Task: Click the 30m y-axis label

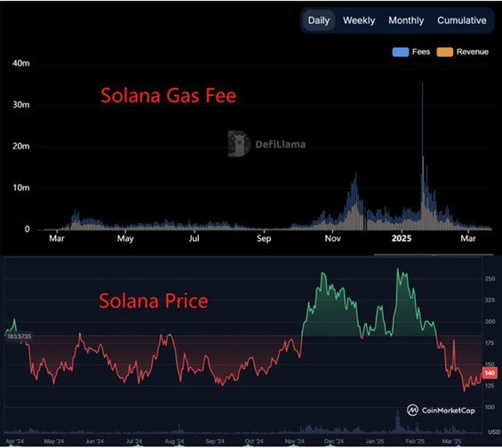Action: [21, 105]
